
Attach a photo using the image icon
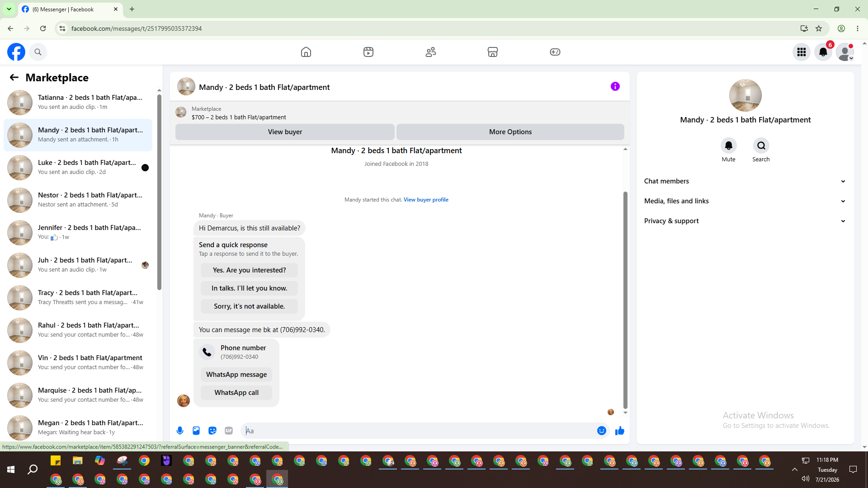click(x=196, y=431)
